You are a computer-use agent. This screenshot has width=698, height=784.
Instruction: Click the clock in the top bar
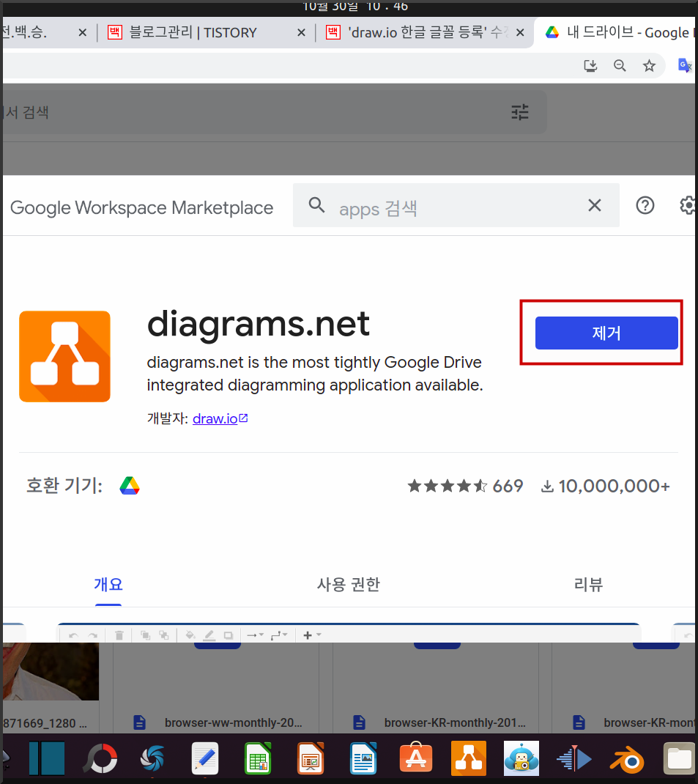[x=355, y=7]
